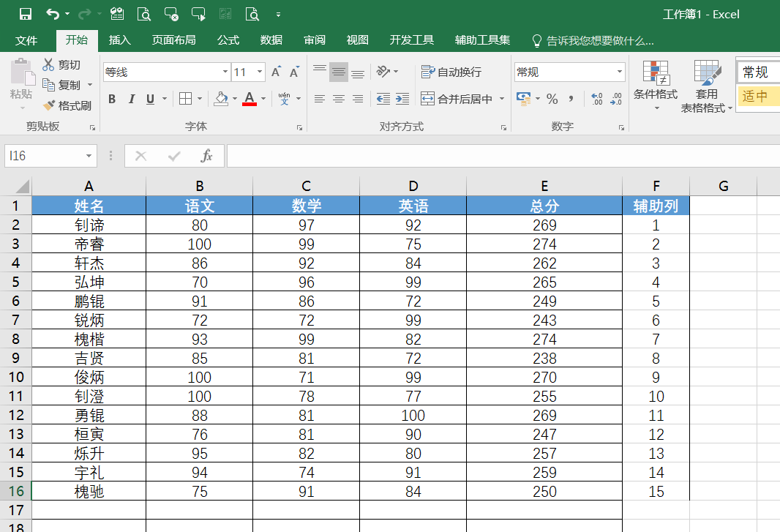Click 合并后居中 merge and center
This screenshot has width=780, height=532.
pos(457,99)
